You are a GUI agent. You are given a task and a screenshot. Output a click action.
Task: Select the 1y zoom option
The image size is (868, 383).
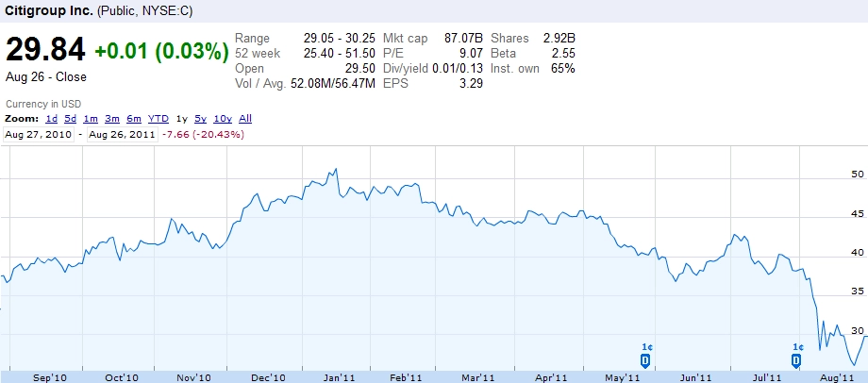(x=181, y=119)
